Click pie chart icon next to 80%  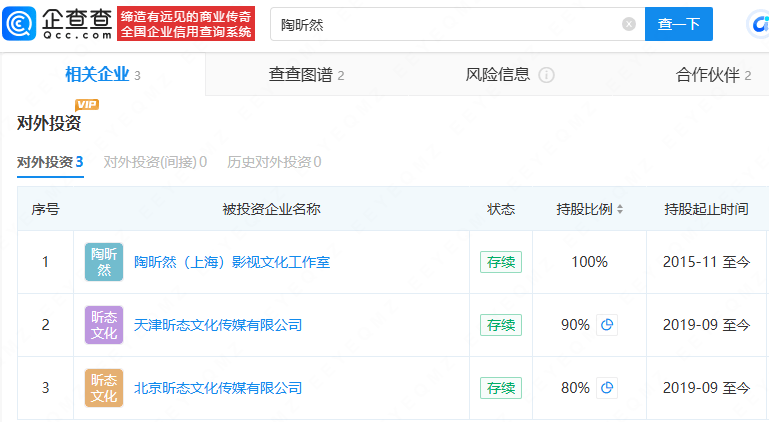[x=607, y=388]
